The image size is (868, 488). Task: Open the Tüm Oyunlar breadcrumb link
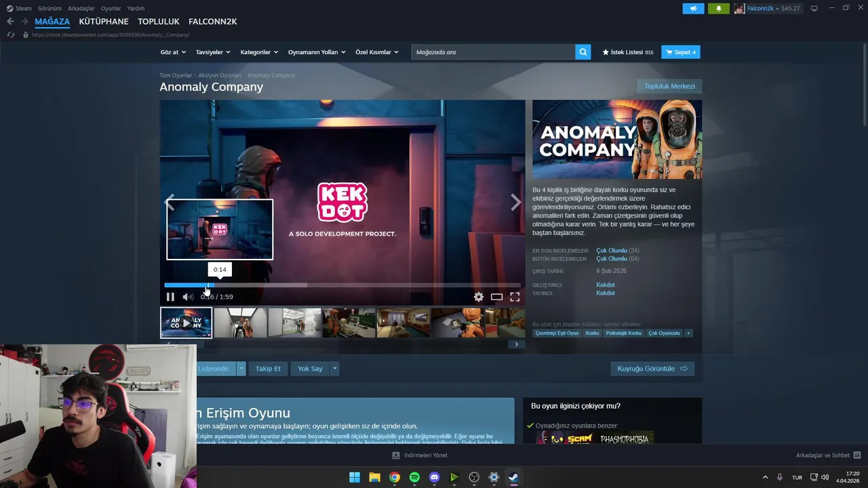tap(176, 75)
